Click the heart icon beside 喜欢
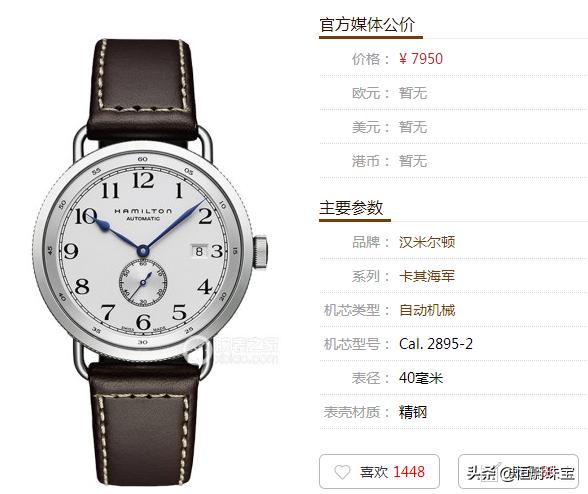The width and height of the screenshot is (588, 494). pyautogui.click(x=342, y=471)
